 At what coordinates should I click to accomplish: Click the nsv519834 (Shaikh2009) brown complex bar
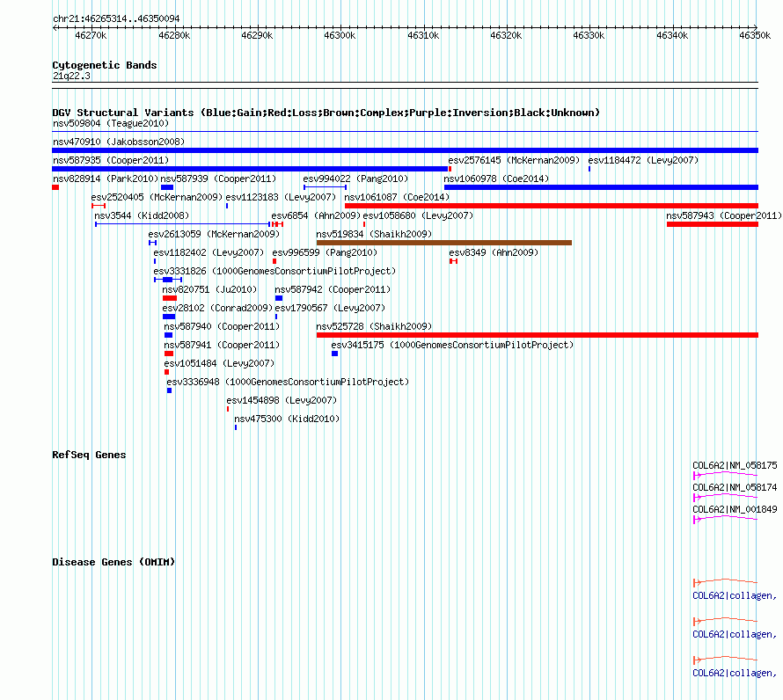[x=444, y=243]
